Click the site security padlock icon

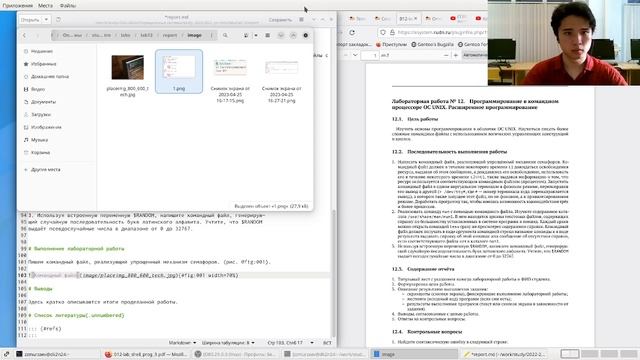point(392,32)
